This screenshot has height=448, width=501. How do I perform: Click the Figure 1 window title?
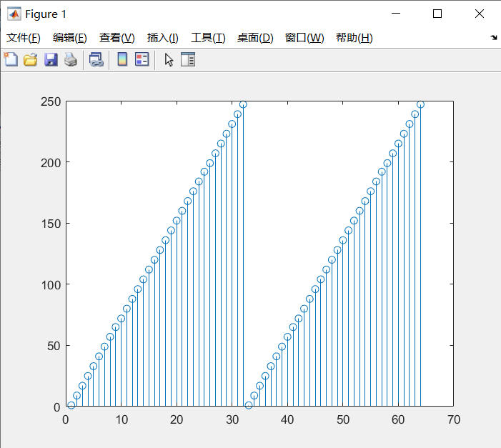point(46,14)
